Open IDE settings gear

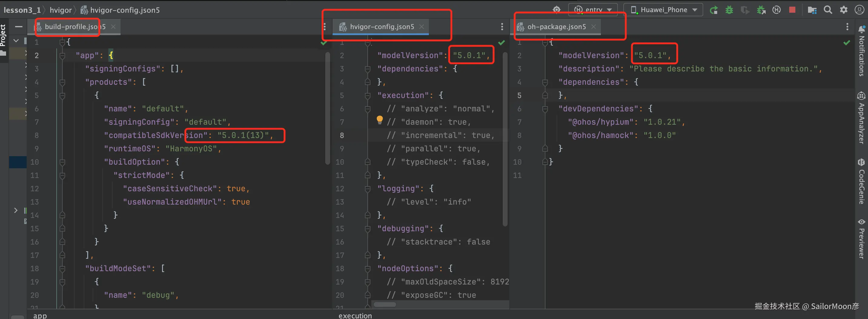pos(843,10)
